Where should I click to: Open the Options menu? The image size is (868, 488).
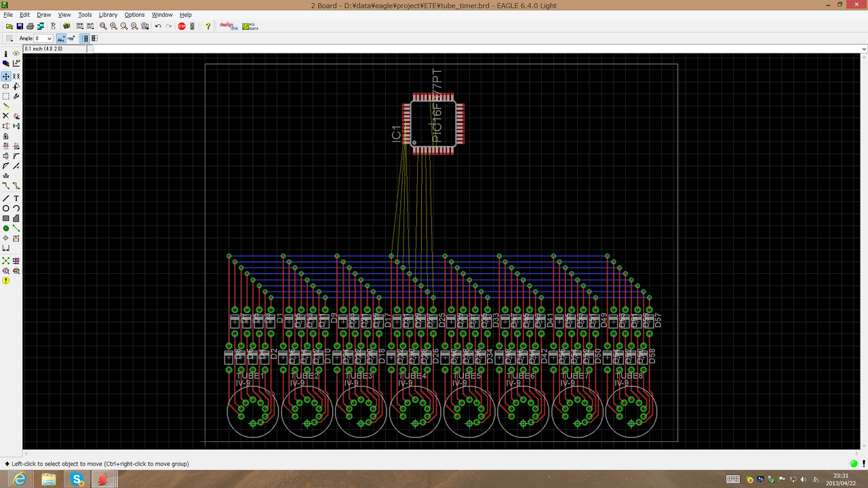134,15
